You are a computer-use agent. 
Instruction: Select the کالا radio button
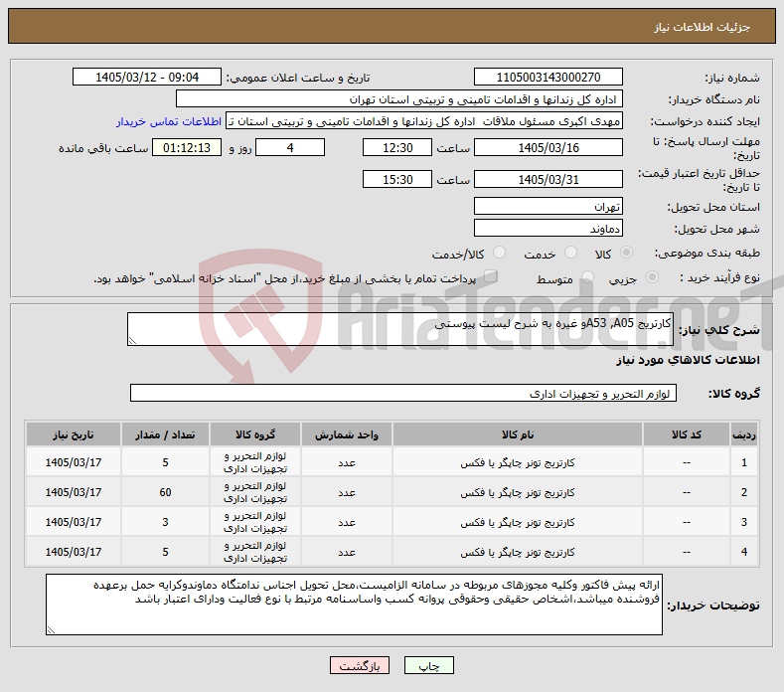[626, 253]
